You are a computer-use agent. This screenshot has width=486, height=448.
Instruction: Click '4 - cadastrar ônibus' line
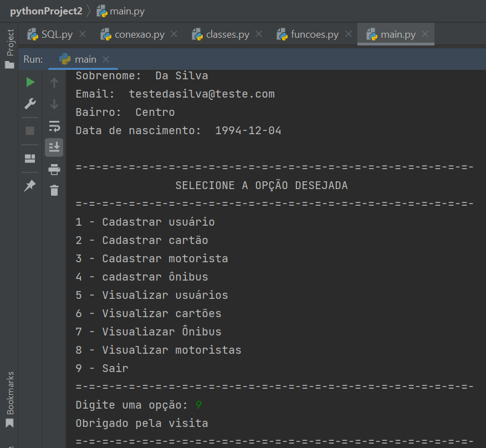coord(142,277)
